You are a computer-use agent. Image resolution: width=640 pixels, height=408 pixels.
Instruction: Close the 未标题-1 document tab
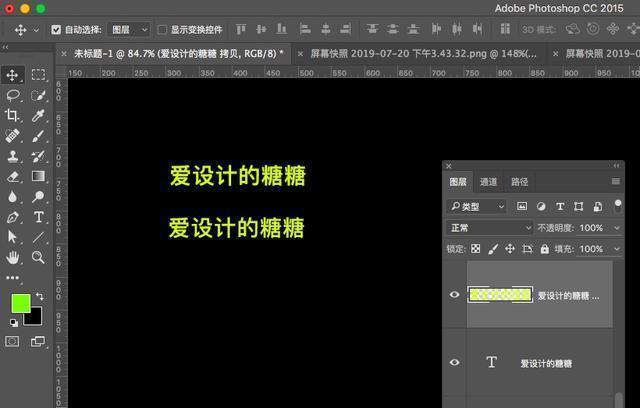coord(64,54)
